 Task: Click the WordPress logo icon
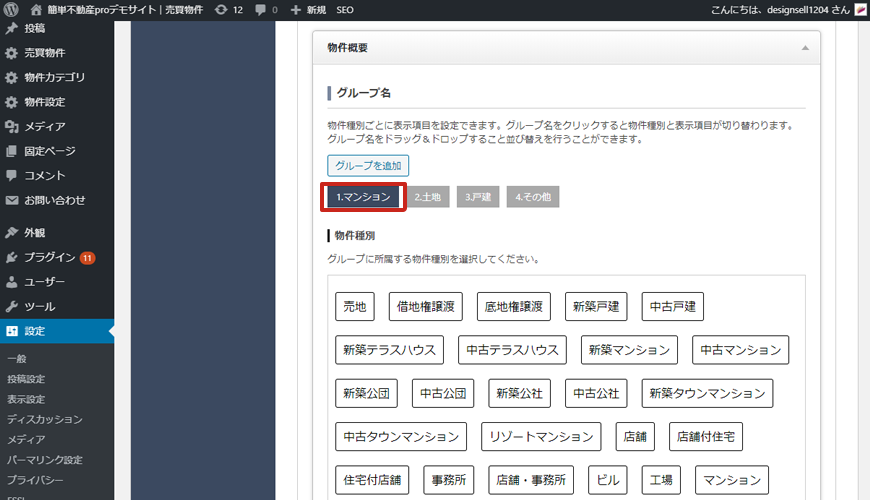(x=12, y=9)
